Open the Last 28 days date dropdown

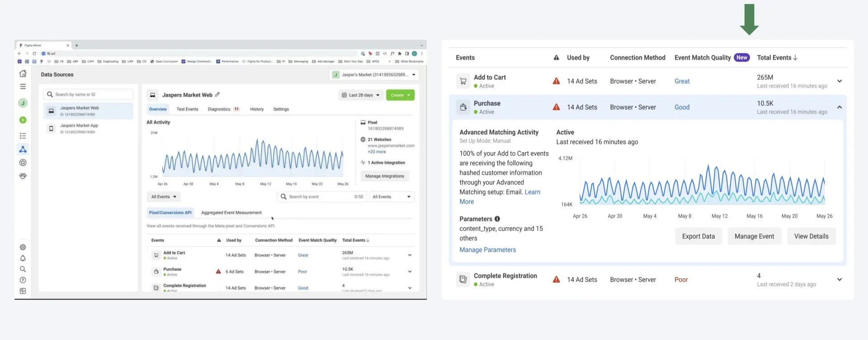click(361, 95)
